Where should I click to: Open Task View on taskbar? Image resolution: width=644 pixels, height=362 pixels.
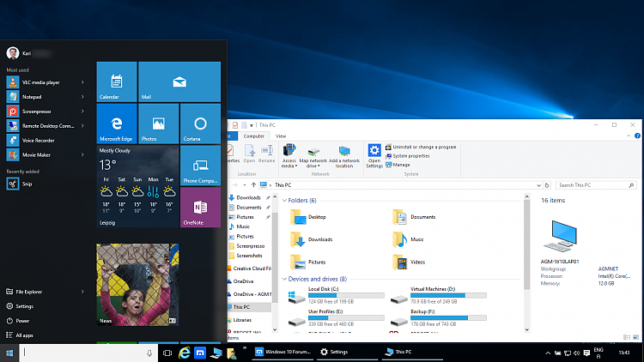pyautogui.click(x=167, y=353)
